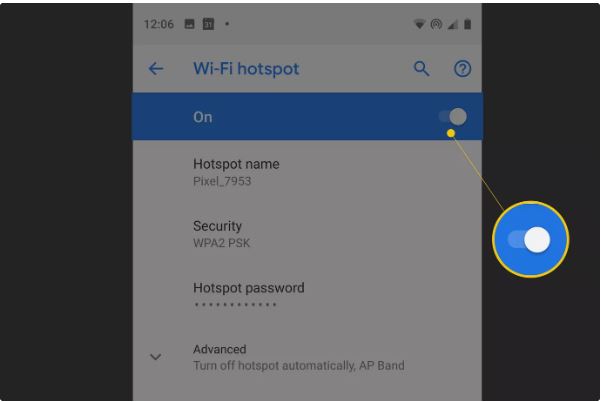
Task: Tap the back arrow icon
Action: click(x=156, y=69)
